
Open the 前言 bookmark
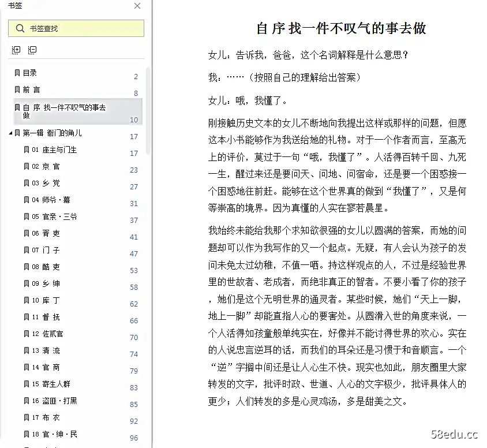coord(31,90)
